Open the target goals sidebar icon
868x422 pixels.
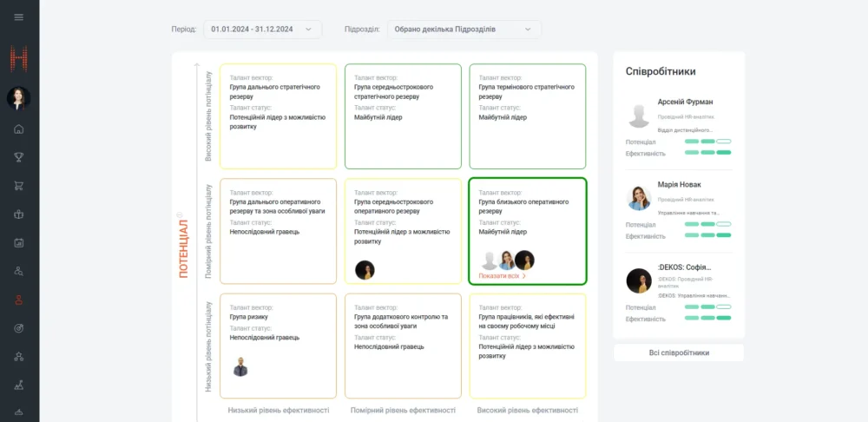(x=19, y=327)
